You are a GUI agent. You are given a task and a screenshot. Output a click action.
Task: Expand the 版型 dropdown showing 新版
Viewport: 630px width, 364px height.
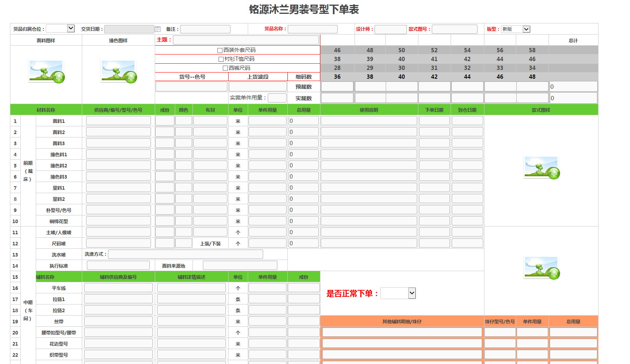[516, 29]
